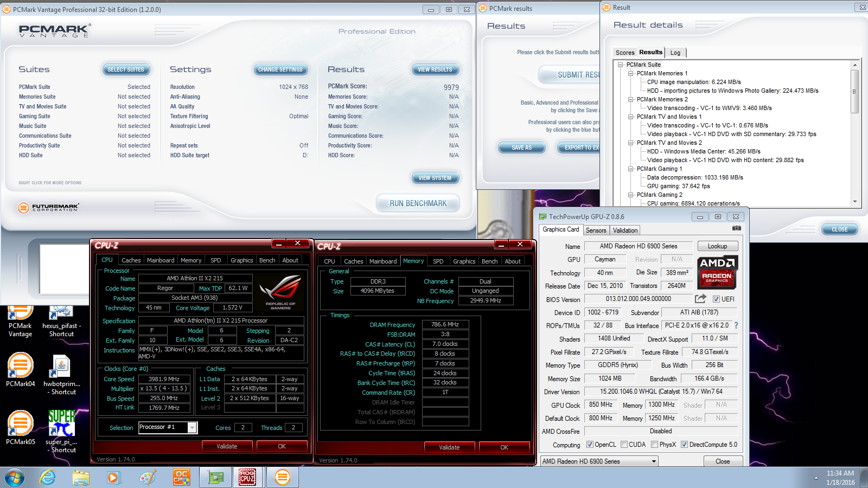
Task: Click the BIOS export share icon in GPU-Z
Action: click(x=700, y=299)
